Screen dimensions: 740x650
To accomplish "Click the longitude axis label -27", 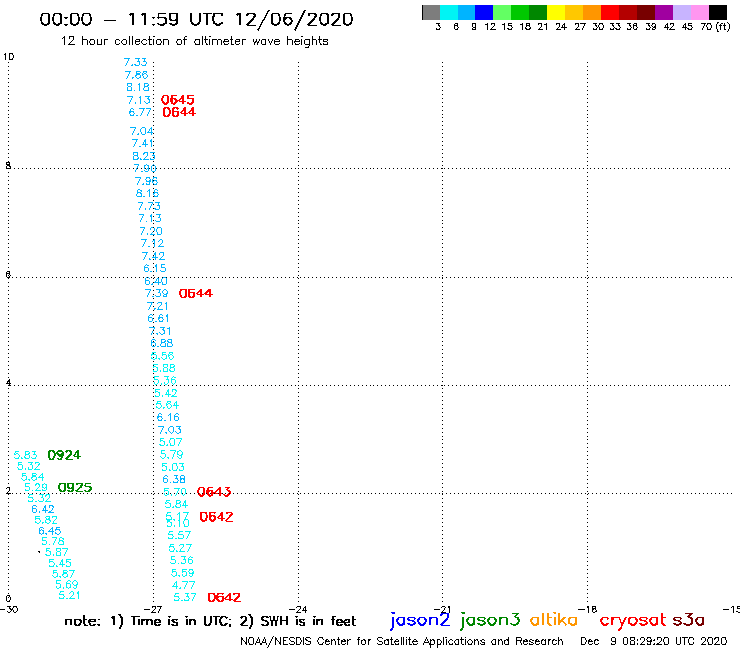I will 153,610.
